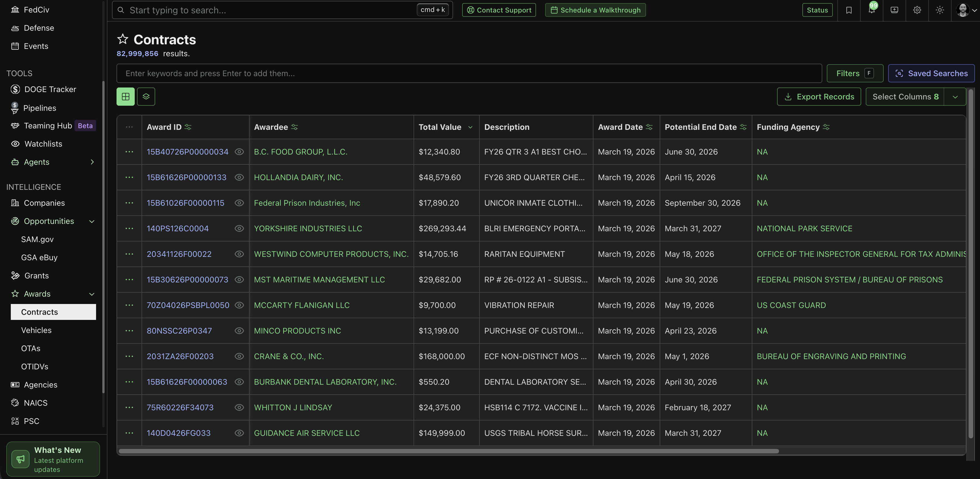
Task: Watch award 15B40726P00000034 via eye icon
Action: pyautogui.click(x=239, y=152)
